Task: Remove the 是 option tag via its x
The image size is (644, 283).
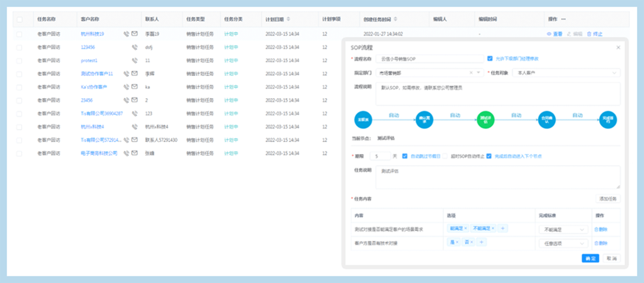Action: pos(457,242)
